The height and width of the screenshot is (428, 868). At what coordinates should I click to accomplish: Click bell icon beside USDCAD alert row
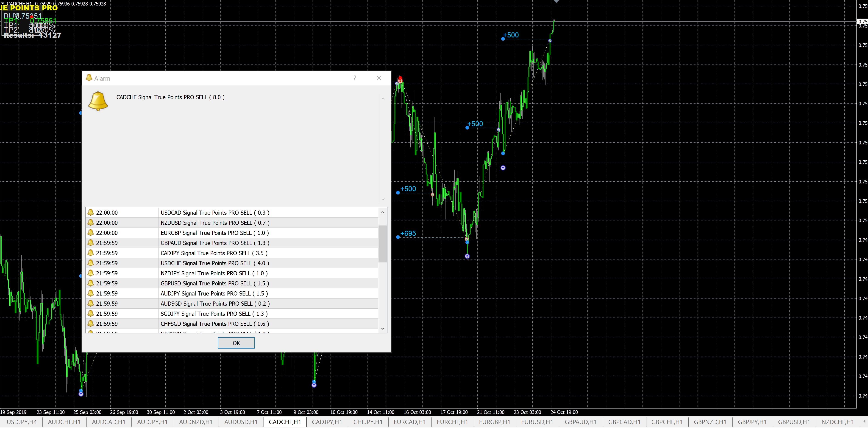tap(91, 212)
